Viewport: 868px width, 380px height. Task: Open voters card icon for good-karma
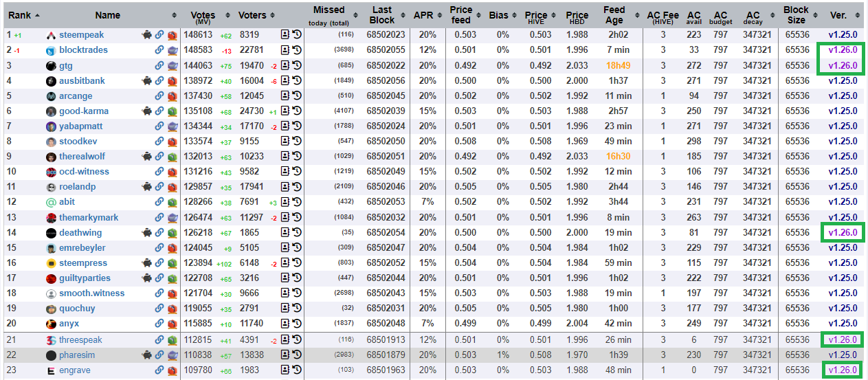coord(285,111)
